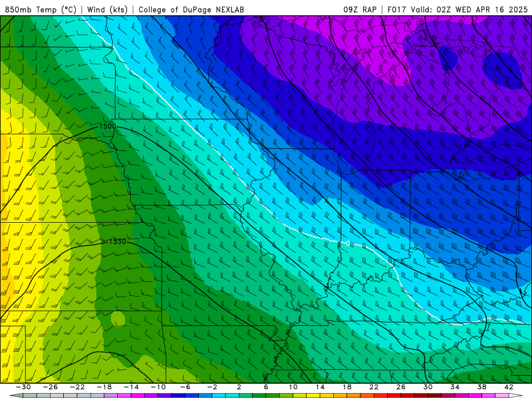Image resolution: width=532 pixels, height=399 pixels.
Task: Click the "2" color scale tick label
Action: [239, 387]
